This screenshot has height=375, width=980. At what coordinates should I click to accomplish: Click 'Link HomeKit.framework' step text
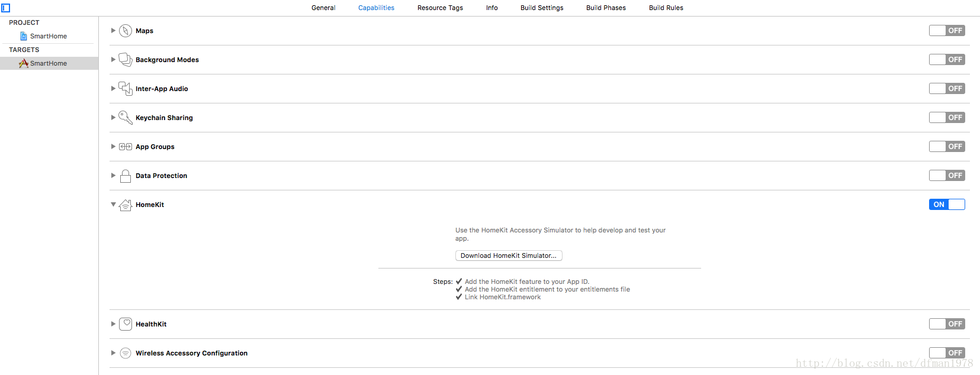tap(503, 297)
